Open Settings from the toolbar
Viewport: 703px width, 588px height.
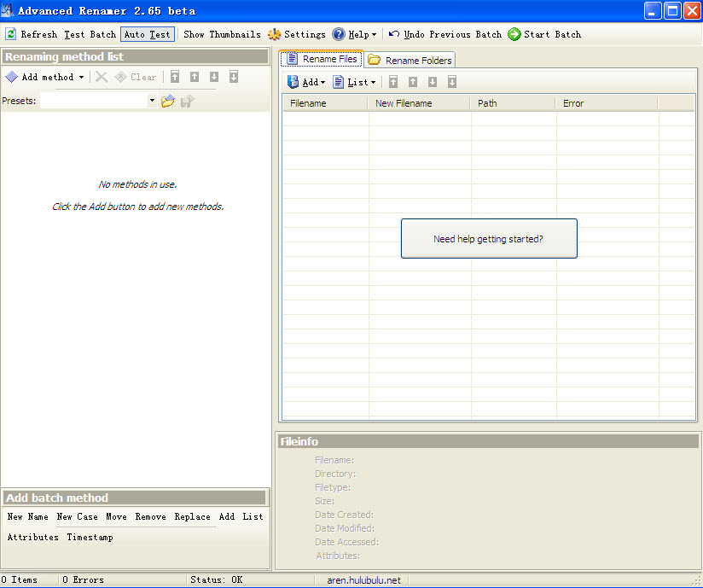296,34
